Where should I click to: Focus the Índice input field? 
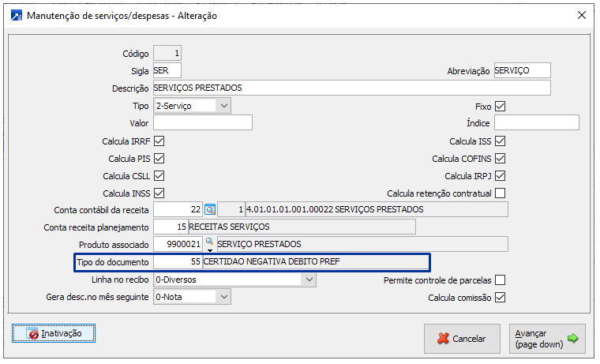(536, 122)
